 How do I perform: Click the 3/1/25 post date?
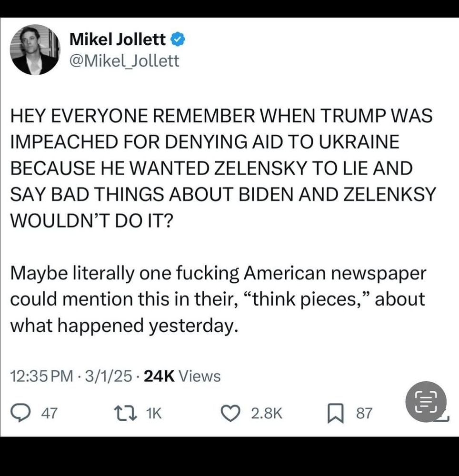click(x=109, y=376)
